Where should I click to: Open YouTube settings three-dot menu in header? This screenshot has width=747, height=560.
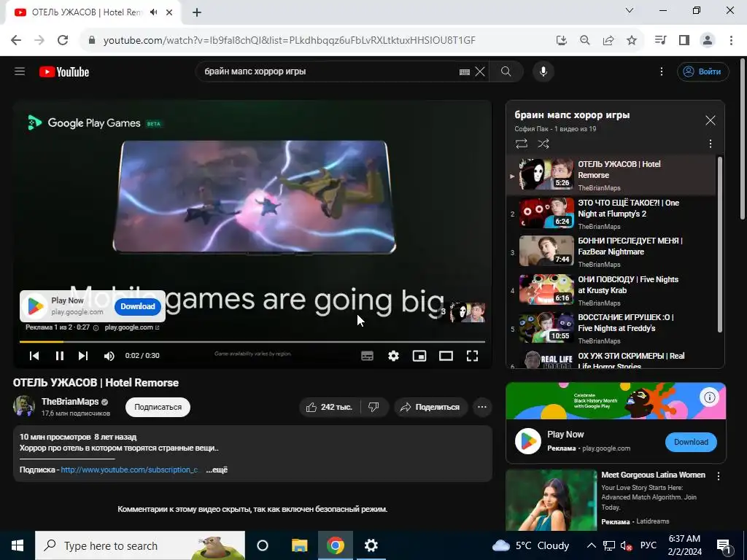pos(661,71)
